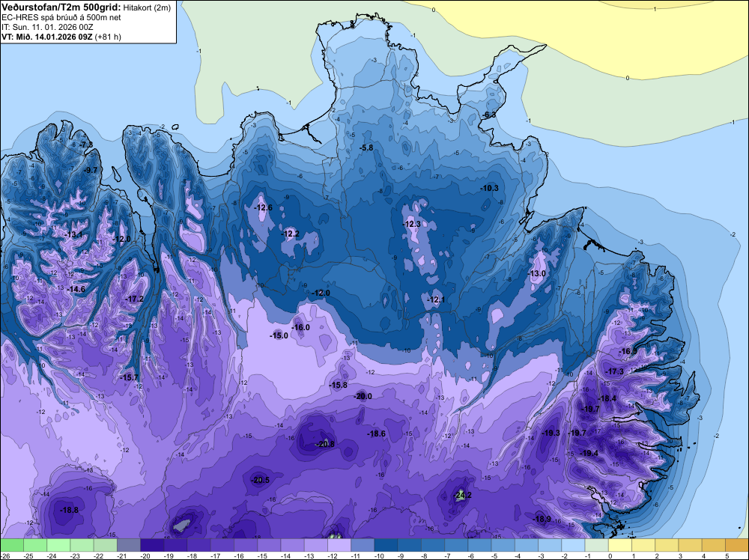Click the -7.3 temperature label

coord(86,144)
